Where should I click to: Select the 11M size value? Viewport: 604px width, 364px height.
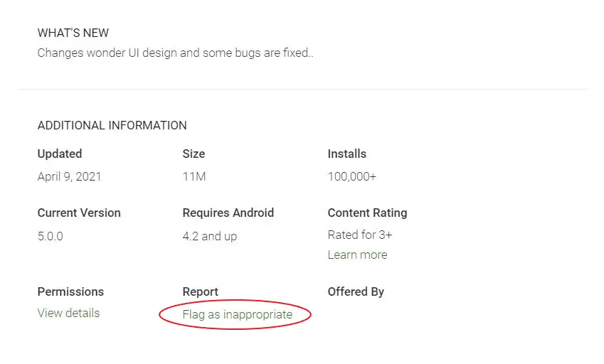[x=194, y=176]
